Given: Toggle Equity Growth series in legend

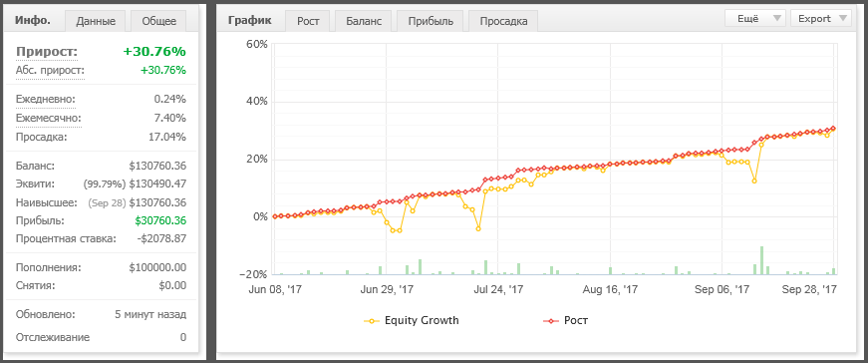Looking at the screenshot, I should (412, 320).
